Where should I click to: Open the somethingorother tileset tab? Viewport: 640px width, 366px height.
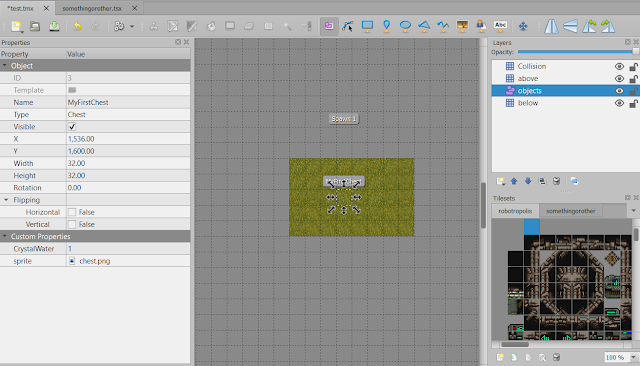(x=571, y=211)
